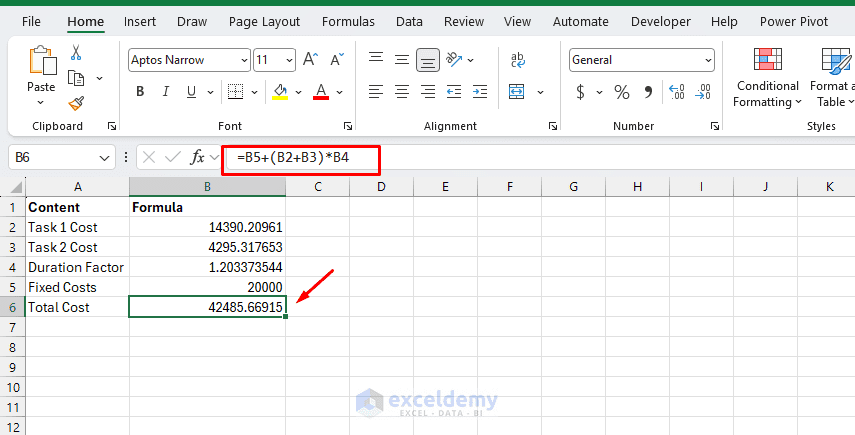Top-align cell contents
The width and height of the screenshot is (855, 435).
(x=376, y=59)
